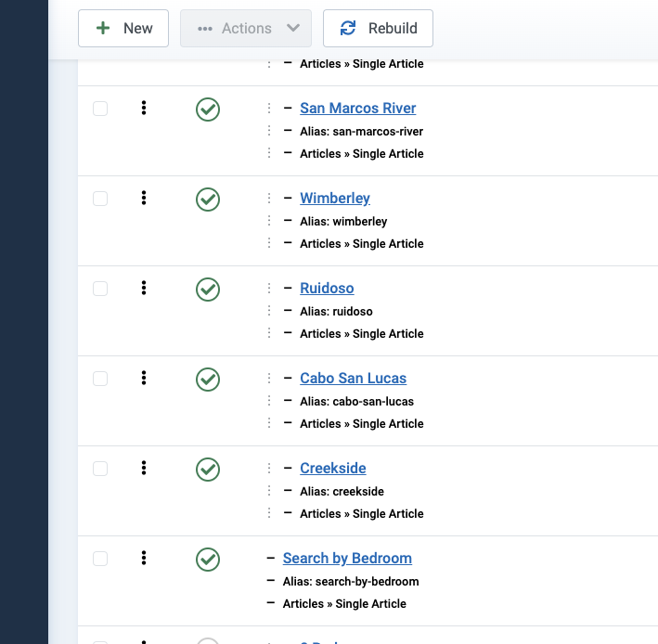Viewport: 658px width, 644px height.
Task: Select the San Marcos River row checkbox
Action: coord(100,109)
